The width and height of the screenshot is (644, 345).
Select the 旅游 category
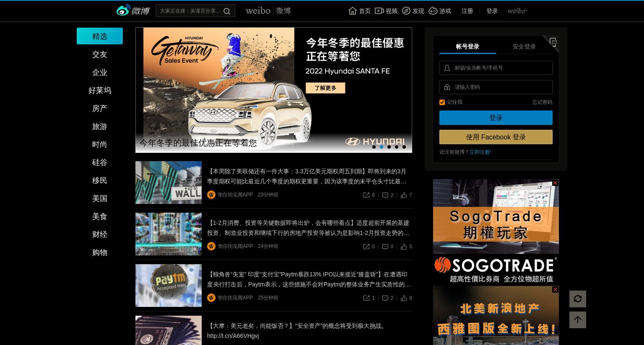coord(100,126)
